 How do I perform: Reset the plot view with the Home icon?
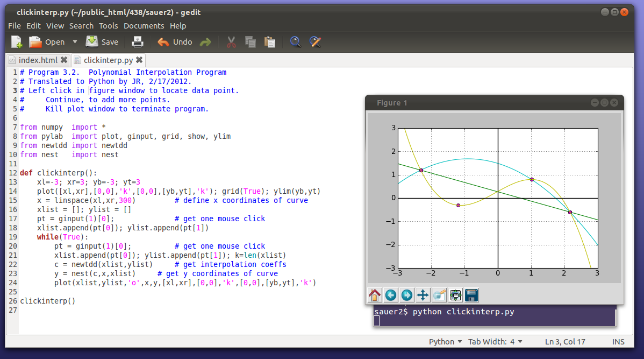[375, 295]
